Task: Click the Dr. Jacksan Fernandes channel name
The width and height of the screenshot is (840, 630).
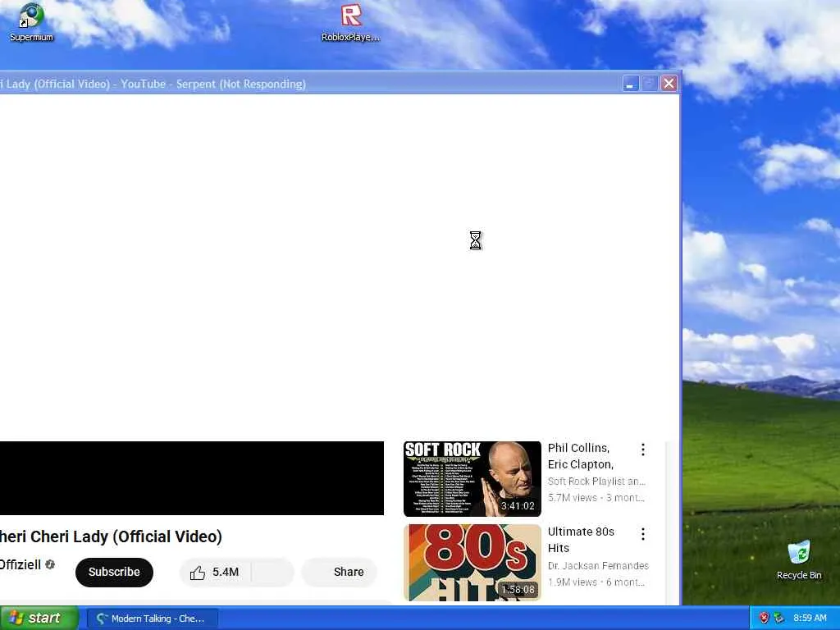Action: click(598, 566)
